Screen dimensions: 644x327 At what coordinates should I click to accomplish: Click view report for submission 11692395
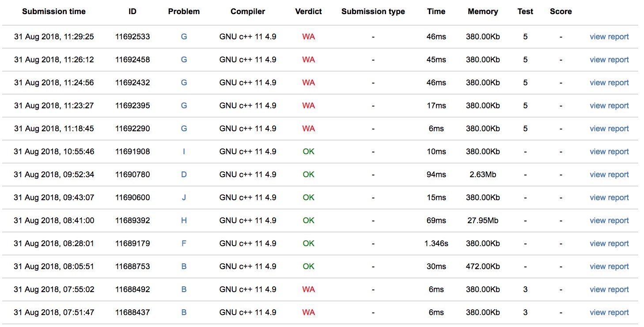609,106
